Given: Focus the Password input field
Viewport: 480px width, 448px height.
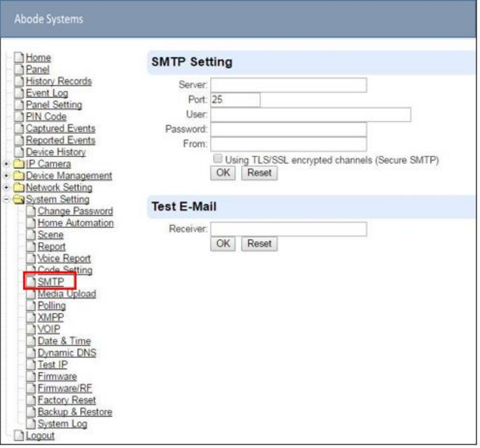Looking at the screenshot, I should (x=289, y=129).
